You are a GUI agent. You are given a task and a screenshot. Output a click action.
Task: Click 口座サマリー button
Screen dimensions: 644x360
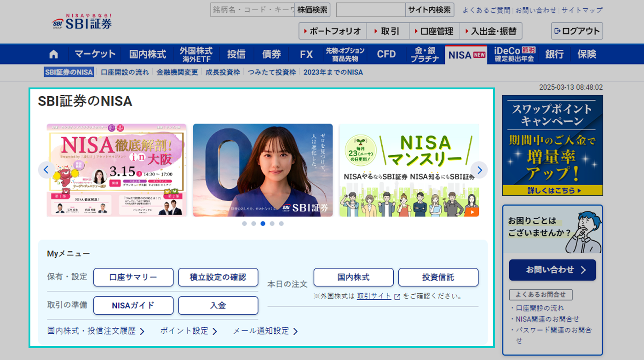133,277
